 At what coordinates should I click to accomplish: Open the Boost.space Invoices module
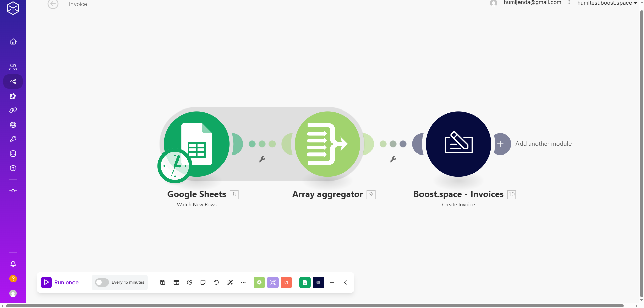tap(458, 144)
